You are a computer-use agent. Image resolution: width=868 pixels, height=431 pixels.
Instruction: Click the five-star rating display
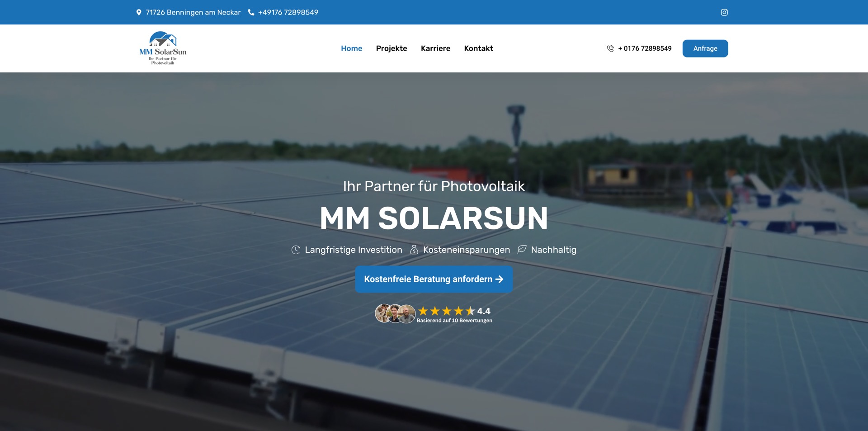pos(446,311)
